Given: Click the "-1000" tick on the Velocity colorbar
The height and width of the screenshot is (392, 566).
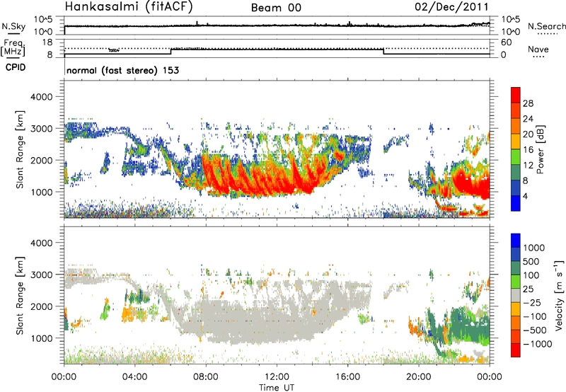Looking at the screenshot, I should 537,344.
